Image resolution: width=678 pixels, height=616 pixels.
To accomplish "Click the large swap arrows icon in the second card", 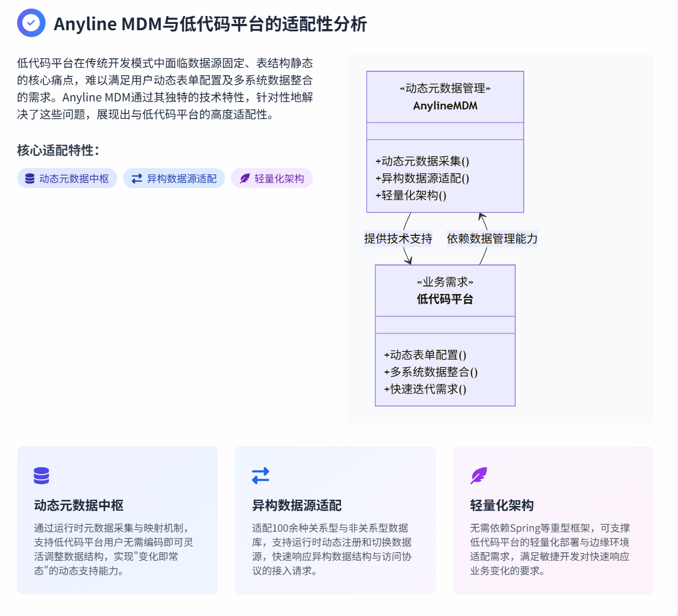I will [260, 476].
